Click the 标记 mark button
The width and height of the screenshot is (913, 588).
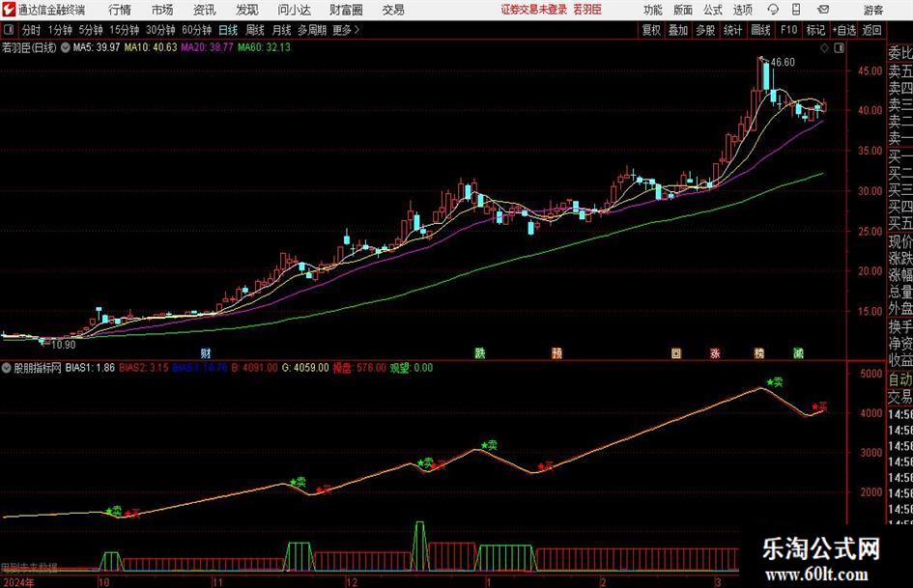pos(815,30)
